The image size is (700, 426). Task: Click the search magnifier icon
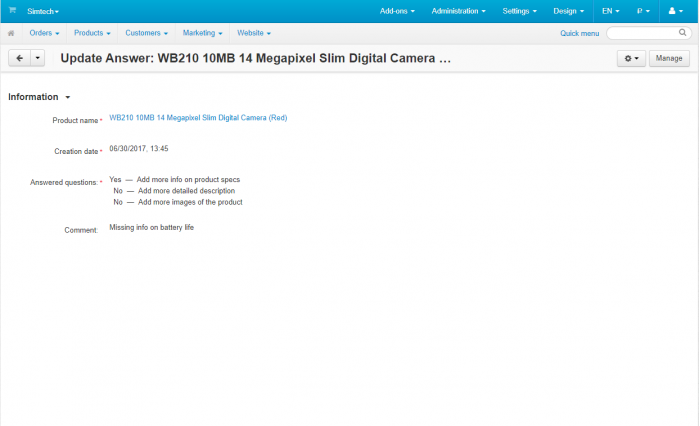click(x=682, y=33)
